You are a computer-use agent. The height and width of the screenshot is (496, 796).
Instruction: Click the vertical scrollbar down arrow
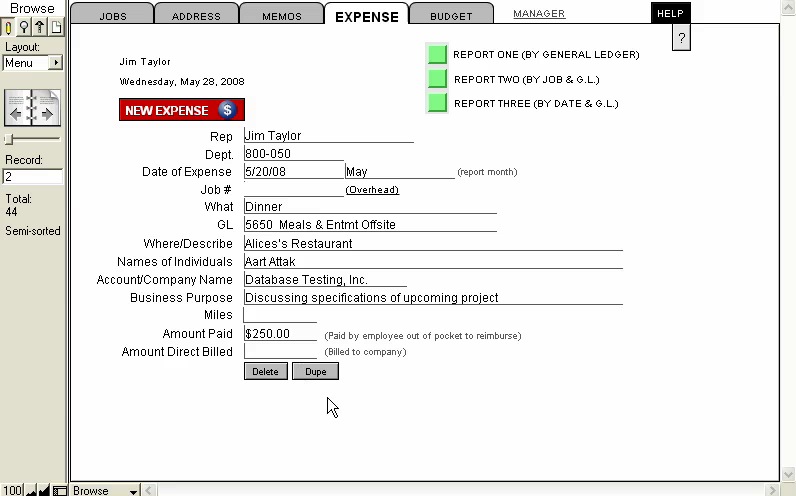click(788, 474)
